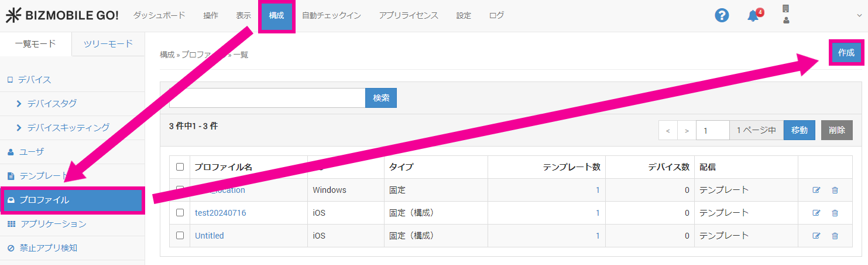
Task: Click edit icon on Windows profile row
Action: pos(816,190)
